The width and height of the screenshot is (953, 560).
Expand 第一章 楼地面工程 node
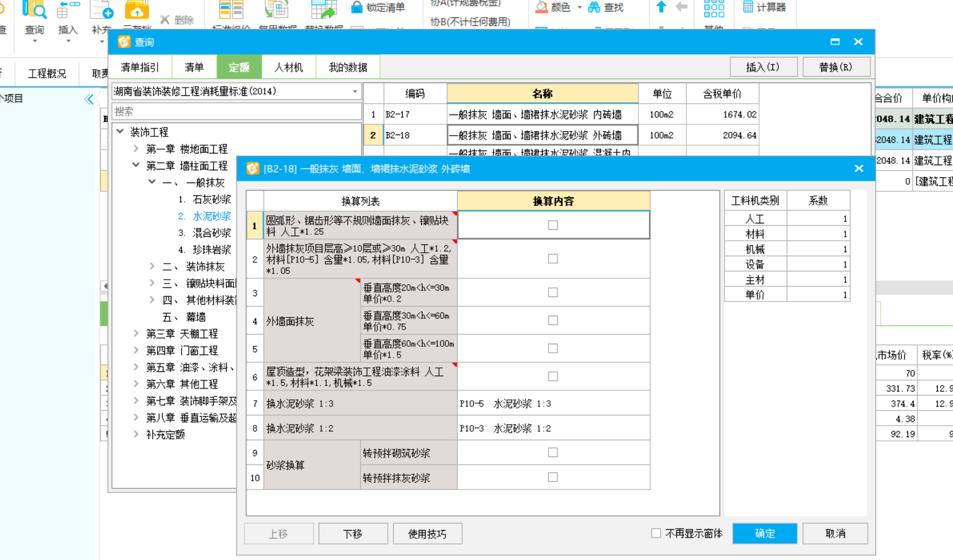pos(136,148)
